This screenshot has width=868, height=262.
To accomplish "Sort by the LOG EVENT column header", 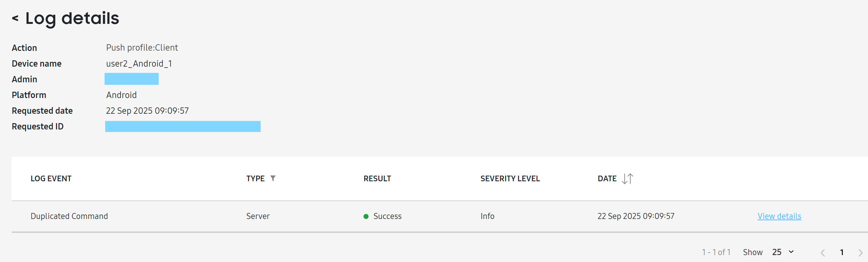I will 51,178.
